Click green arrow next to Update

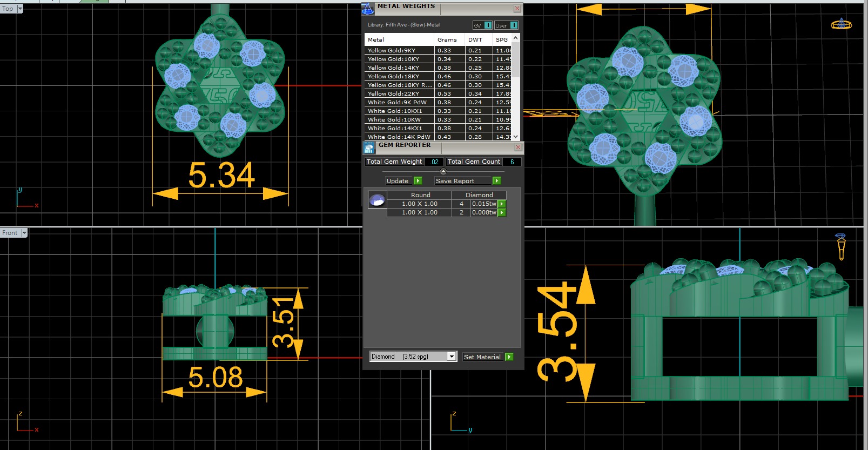pos(418,181)
